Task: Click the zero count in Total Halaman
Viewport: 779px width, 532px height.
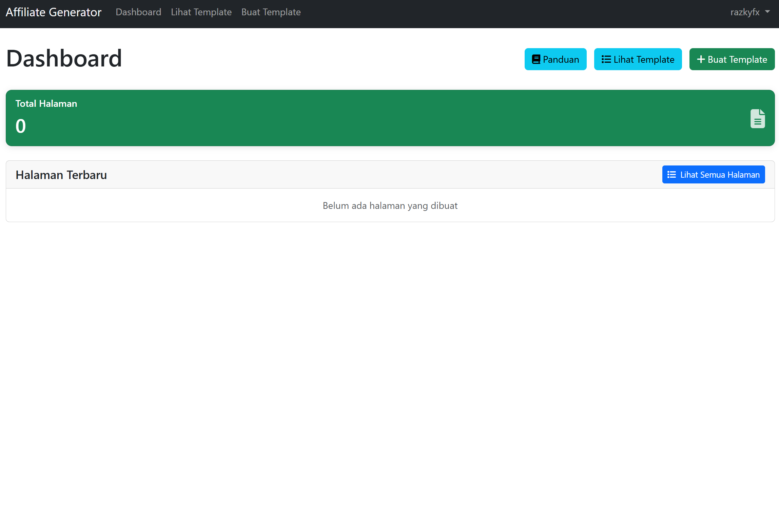Action: point(21,126)
